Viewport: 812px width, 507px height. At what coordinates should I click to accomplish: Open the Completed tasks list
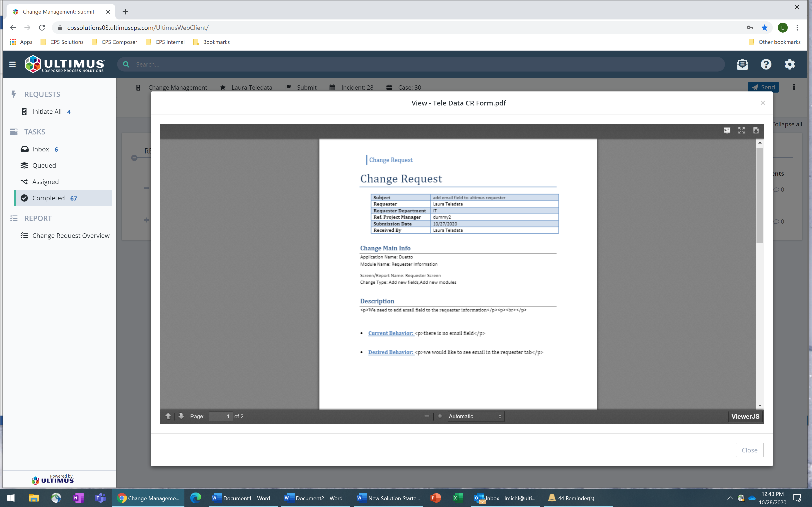point(48,198)
